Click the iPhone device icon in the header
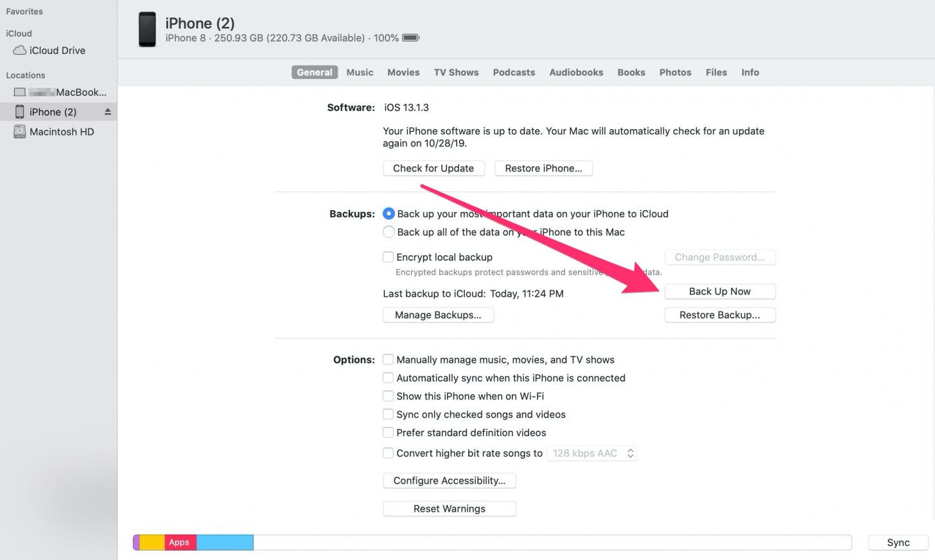 coord(147,28)
